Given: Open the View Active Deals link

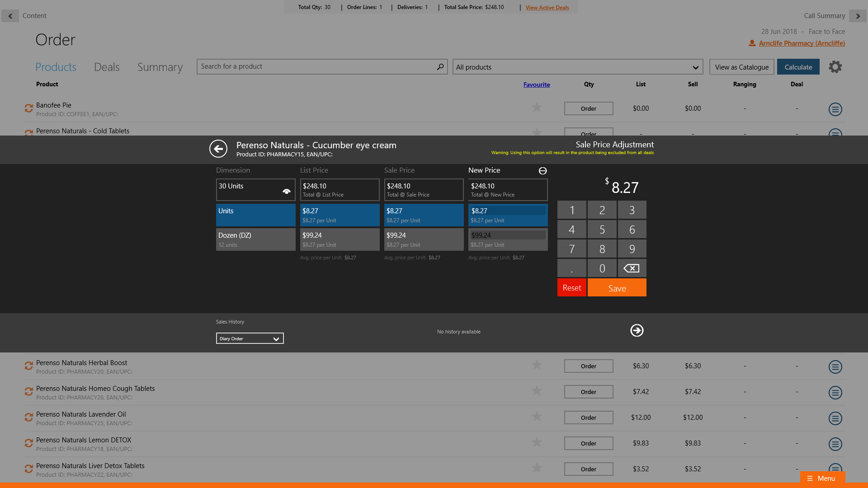Looking at the screenshot, I should coord(547,8).
